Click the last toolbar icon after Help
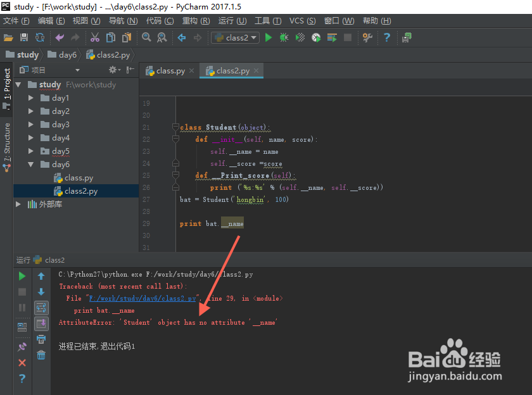 (x=407, y=37)
